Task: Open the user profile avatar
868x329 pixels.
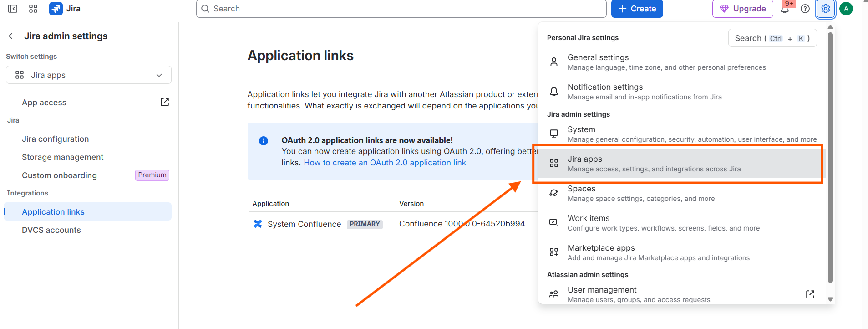Action: [x=846, y=9]
